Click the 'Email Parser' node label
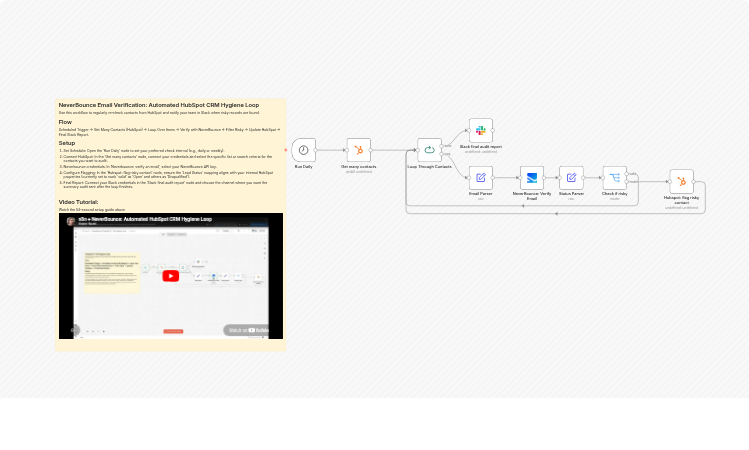Screen dimensions: 749x450 (481, 193)
